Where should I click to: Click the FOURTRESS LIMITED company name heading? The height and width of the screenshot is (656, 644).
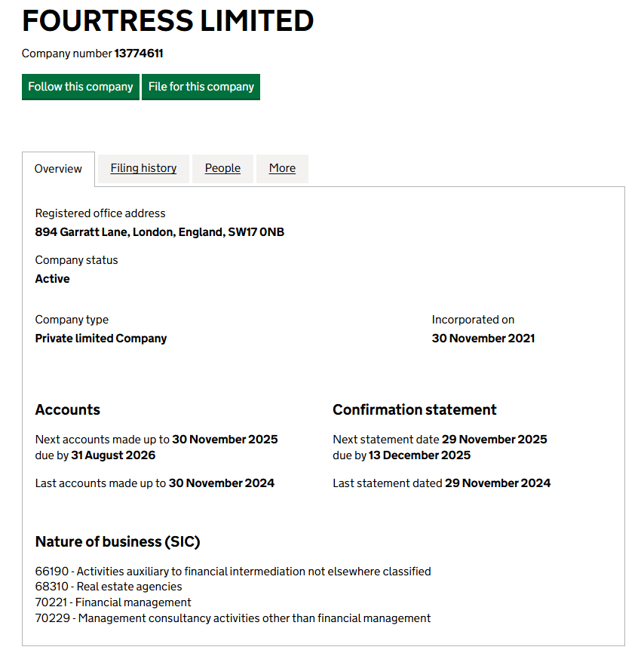coord(167,21)
